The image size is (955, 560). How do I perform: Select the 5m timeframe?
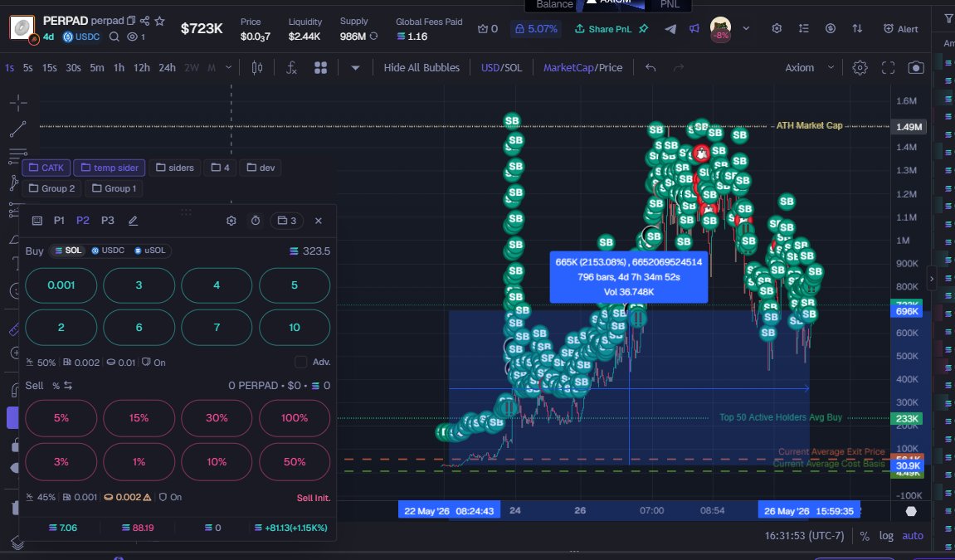tap(97, 67)
